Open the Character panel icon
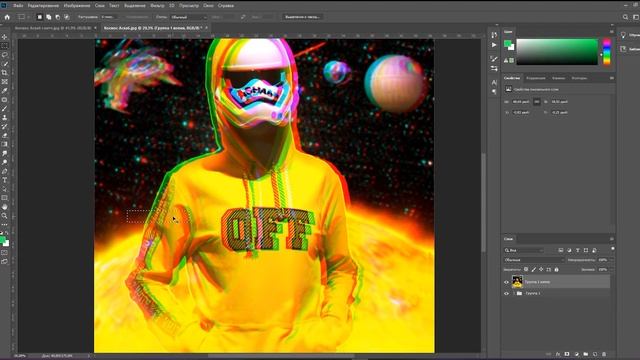The height and width of the screenshot is (360, 640). [494, 82]
